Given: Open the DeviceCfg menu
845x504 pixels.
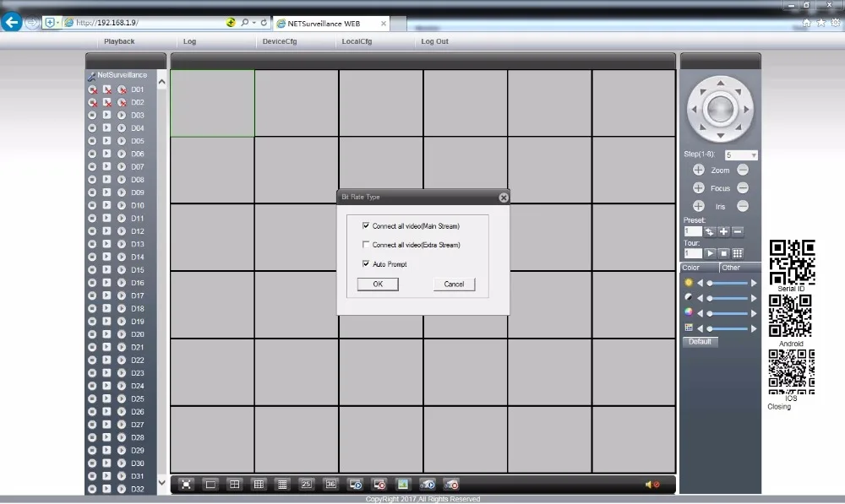Looking at the screenshot, I should pos(280,41).
